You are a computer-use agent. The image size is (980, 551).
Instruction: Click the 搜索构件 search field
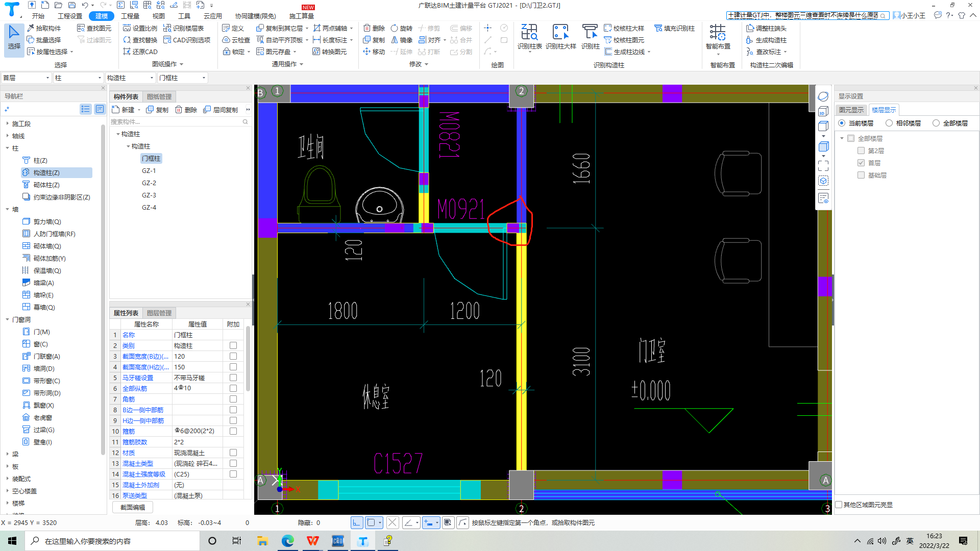pos(180,121)
